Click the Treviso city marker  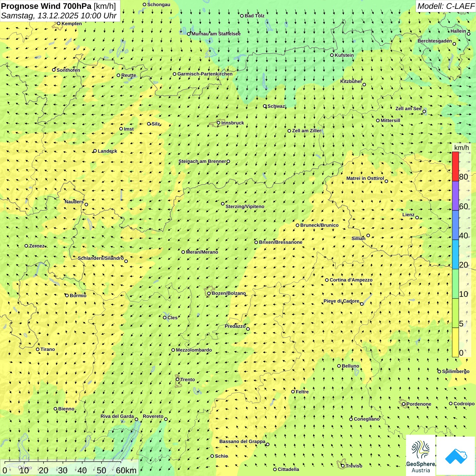tap(343, 466)
